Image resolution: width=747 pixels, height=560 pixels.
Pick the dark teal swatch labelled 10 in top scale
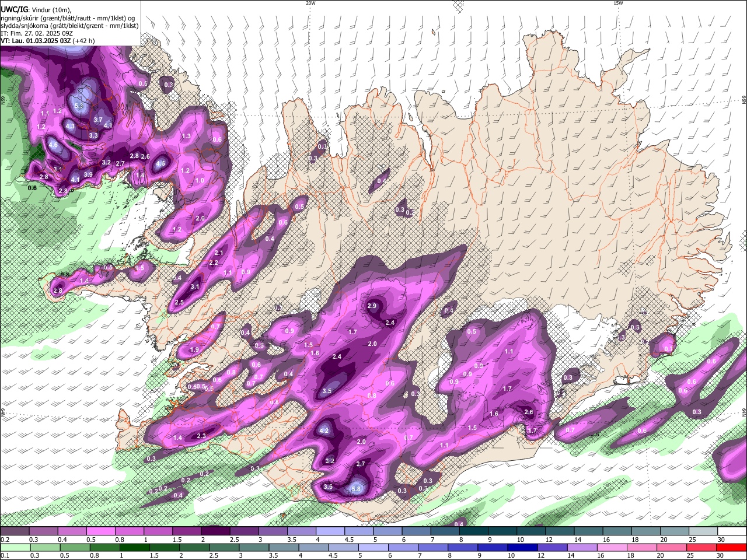pyautogui.click(x=532, y=531)
